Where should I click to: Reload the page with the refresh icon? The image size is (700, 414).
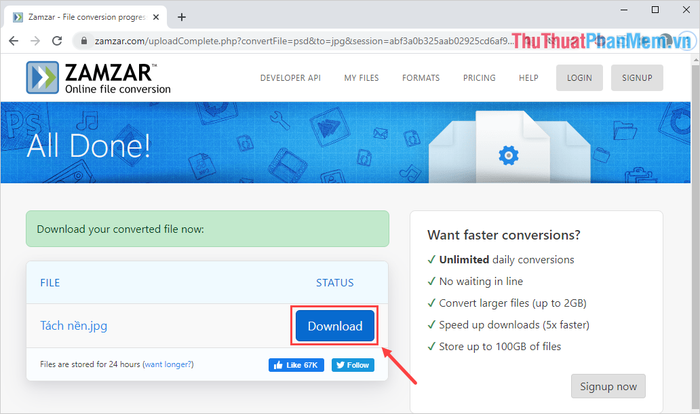[57, 41]
